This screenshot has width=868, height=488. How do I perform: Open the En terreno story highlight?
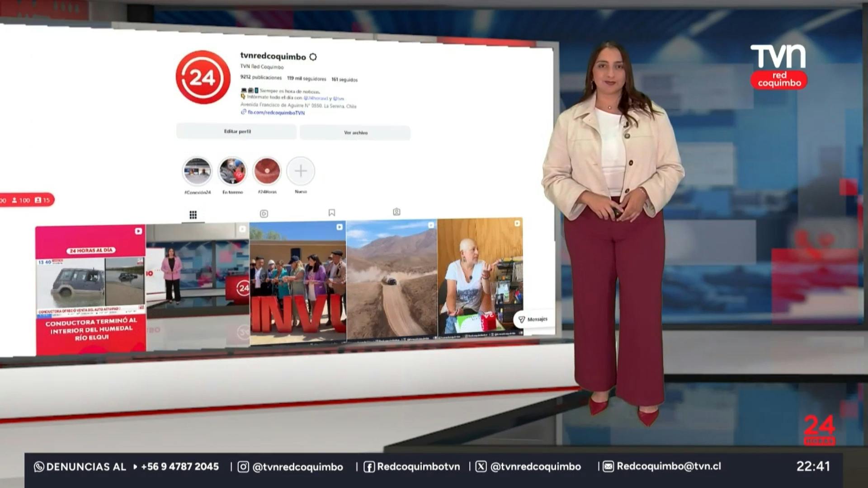232,171
